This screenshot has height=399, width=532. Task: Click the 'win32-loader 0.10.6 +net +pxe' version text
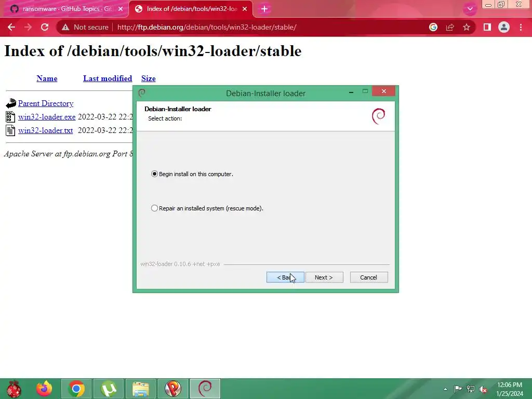pyautogui.click(x=180, y=264)
